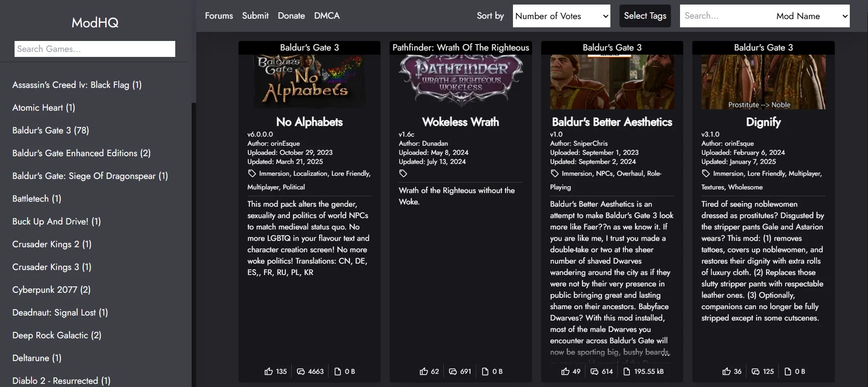This screenshot has width=868, height=387.
Task: Click tag icon on Baldur's Better Aesthetics card
Action: click(x=554, y=173)
